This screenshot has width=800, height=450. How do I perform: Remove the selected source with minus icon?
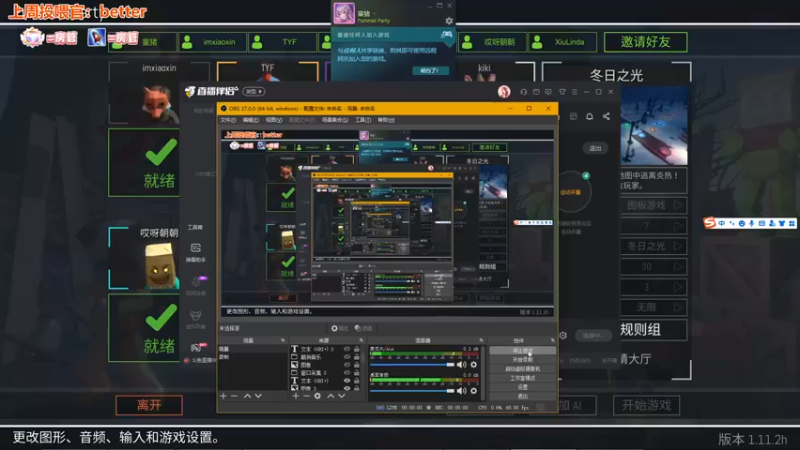tap(306, 396)
